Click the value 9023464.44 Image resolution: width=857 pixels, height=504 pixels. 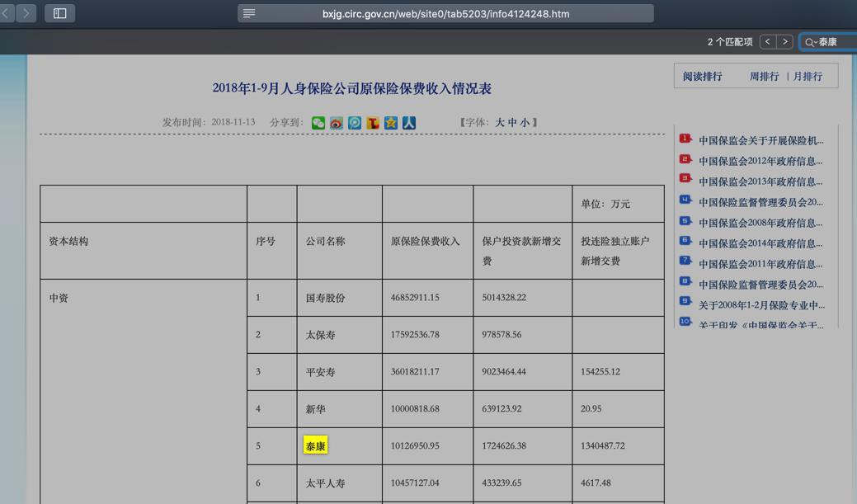[503, 372]
